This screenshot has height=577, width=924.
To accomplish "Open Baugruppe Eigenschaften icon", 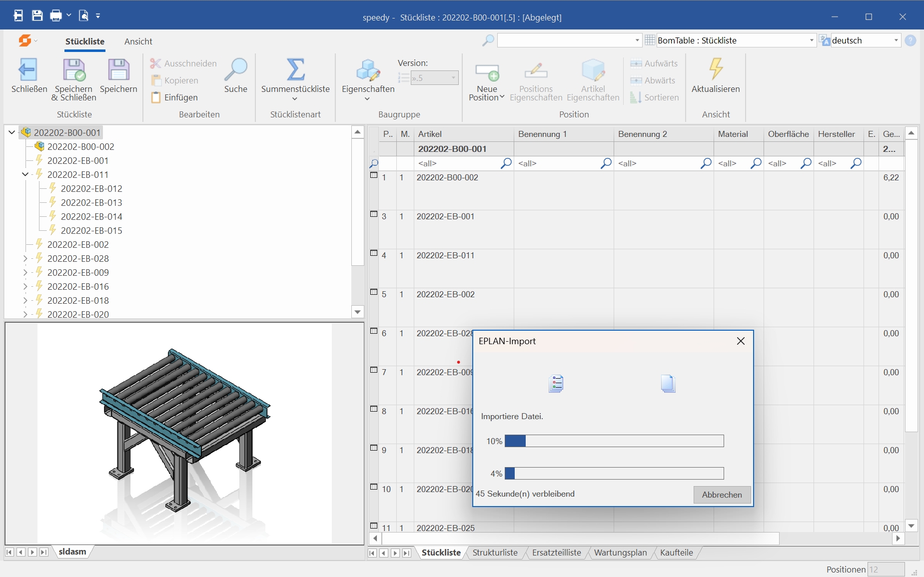I will click(368, 71).
